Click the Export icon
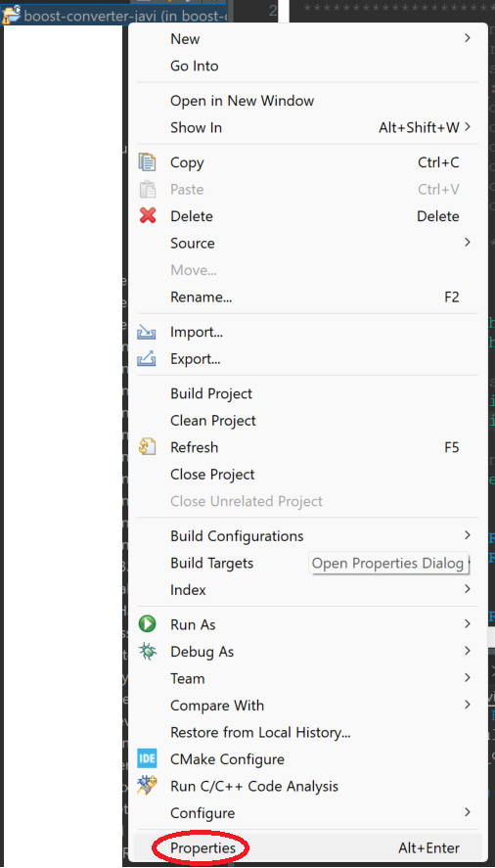Viewport: 495px width, 868px height. [x=148, y=359]
